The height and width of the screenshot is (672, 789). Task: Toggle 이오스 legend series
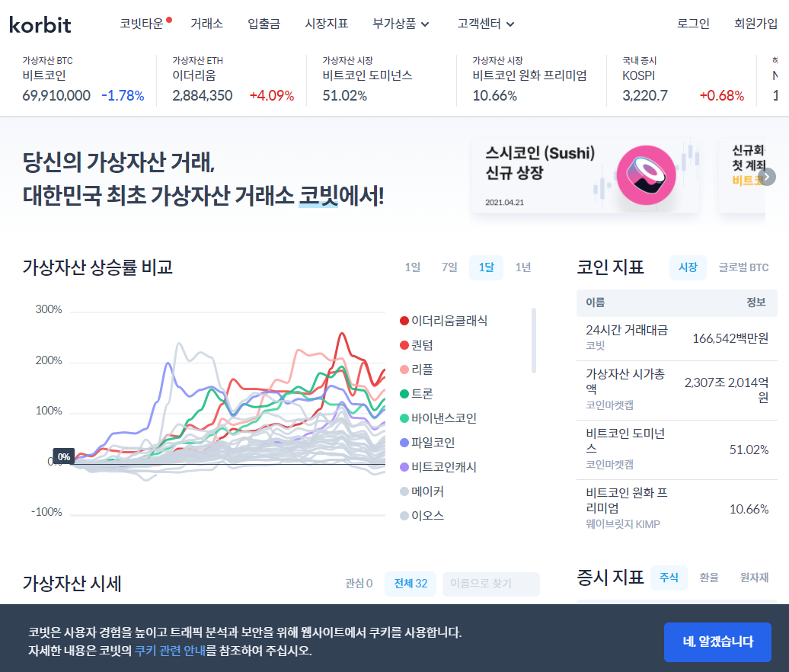tap(422, 516)
